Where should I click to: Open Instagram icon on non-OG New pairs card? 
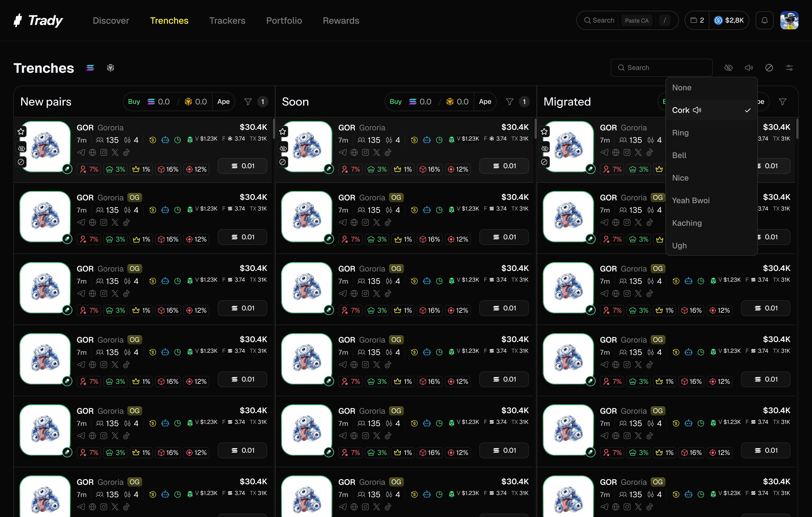click(104, 153)
